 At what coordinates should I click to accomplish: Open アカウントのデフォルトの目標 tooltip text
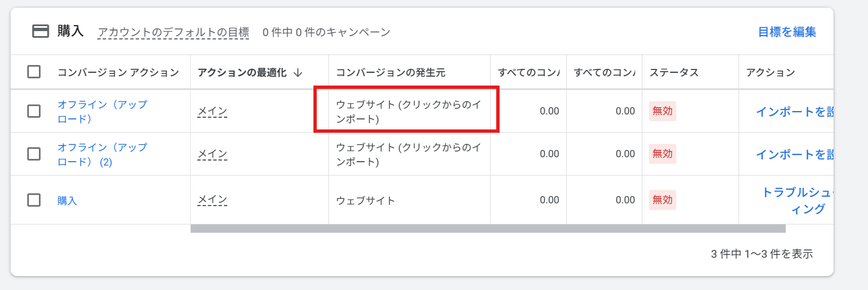[173, 32]
